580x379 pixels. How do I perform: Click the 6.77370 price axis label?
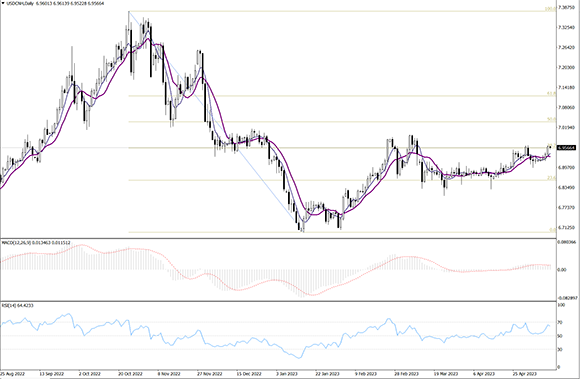click(x=568, y=207)
